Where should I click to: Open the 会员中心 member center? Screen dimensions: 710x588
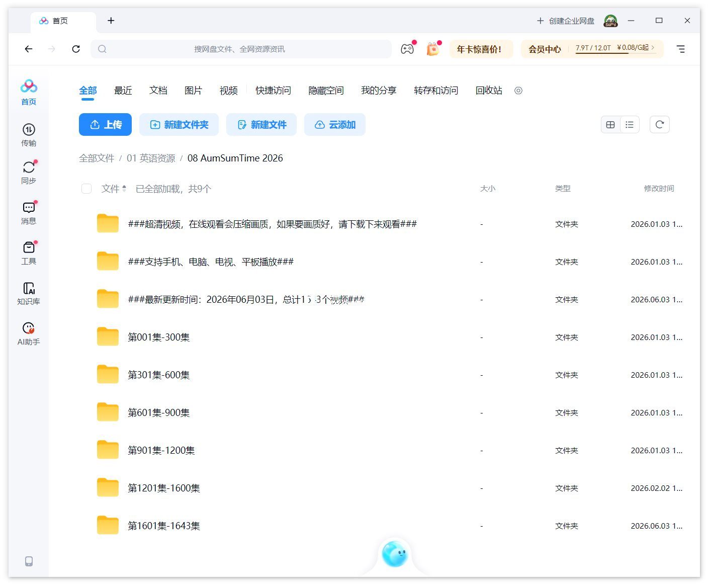pyautogui.click(x=545, y=49)
